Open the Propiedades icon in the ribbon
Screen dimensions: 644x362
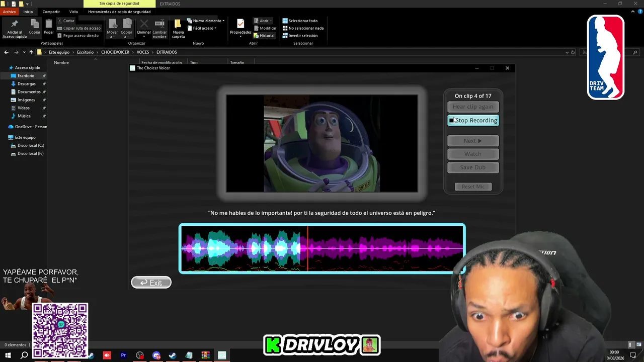point(240,24)
